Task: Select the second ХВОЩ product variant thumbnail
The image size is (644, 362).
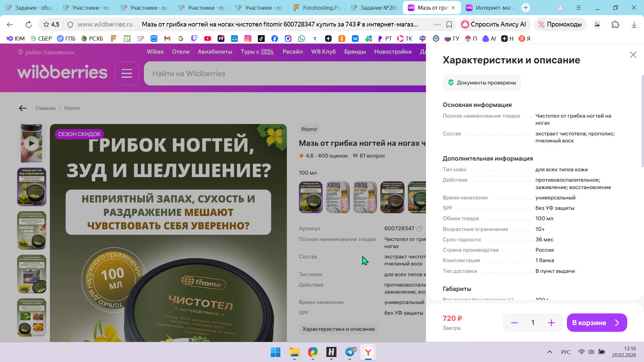Action: click(x=365, y=197)
